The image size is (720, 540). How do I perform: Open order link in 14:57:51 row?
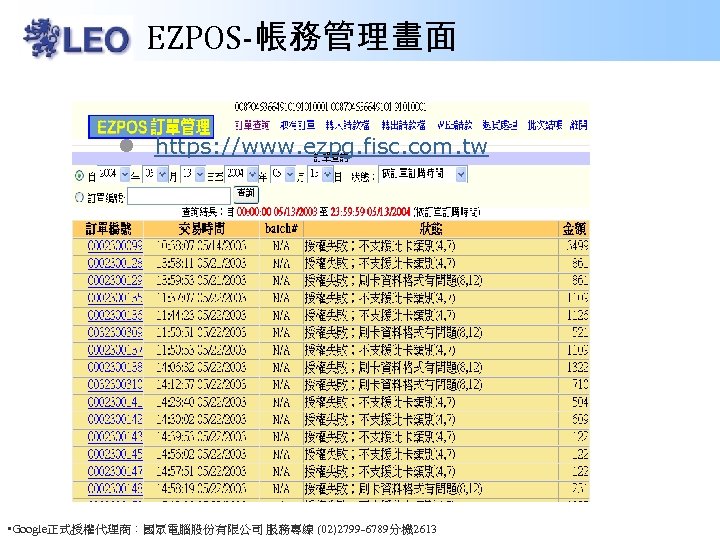(x=115, y=471)
